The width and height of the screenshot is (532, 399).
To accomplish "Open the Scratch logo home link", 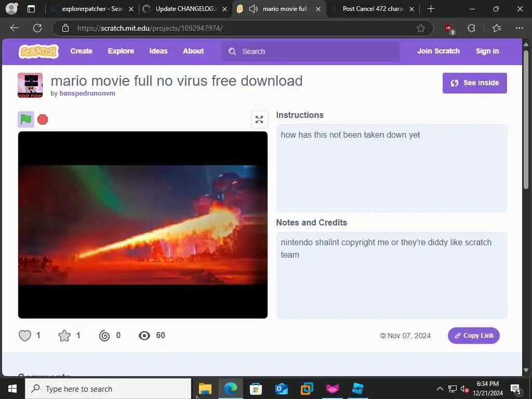I will (x=38, y=51).
